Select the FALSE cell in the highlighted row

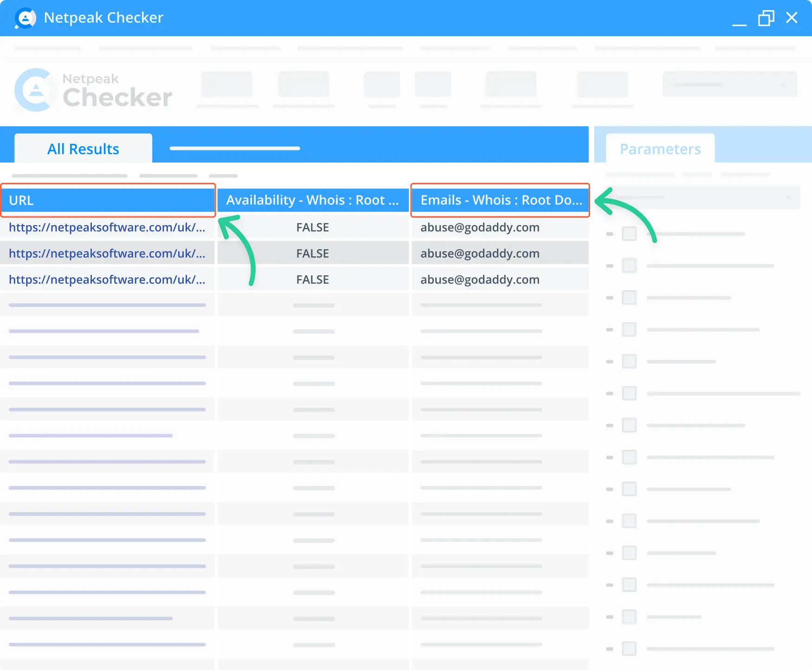coord(313,254)
